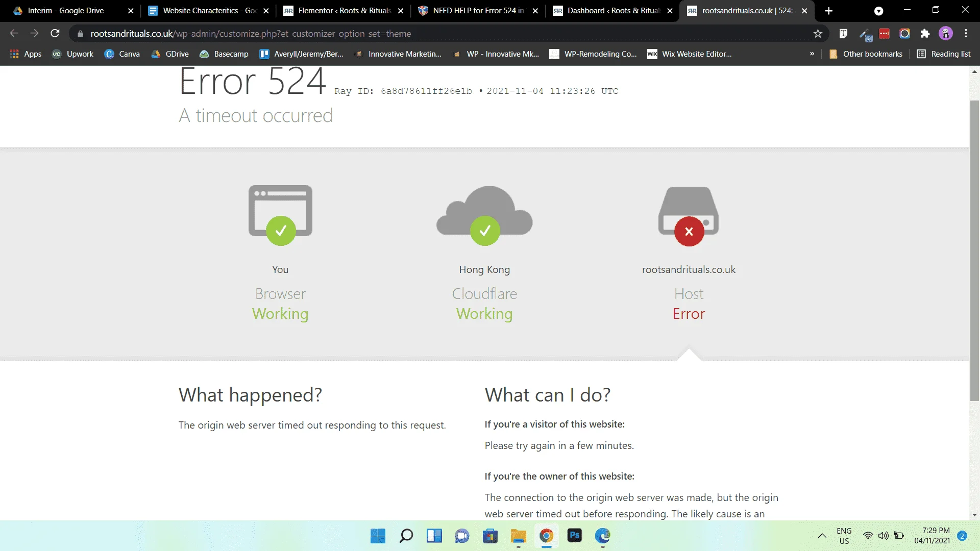View site info via the lock icon
The height and width of the screenshot is (551, 980).
click(80, 34)
